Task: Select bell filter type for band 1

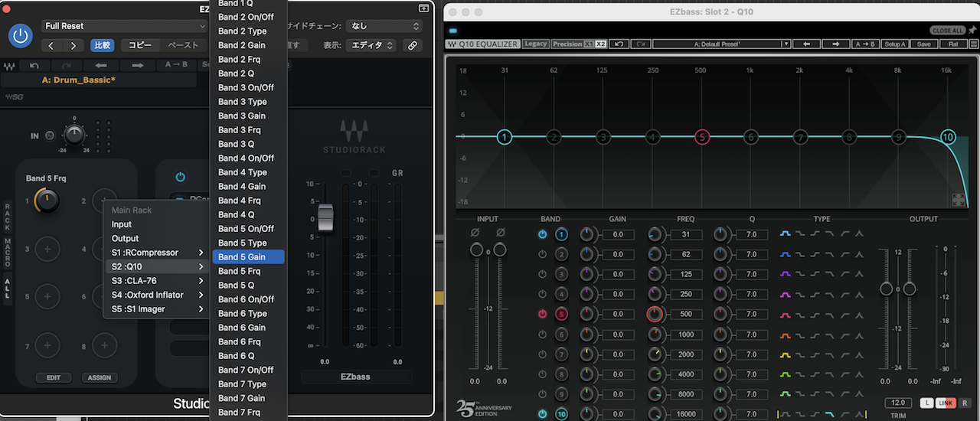Action: pyautogui.click(x=786, y=234)
